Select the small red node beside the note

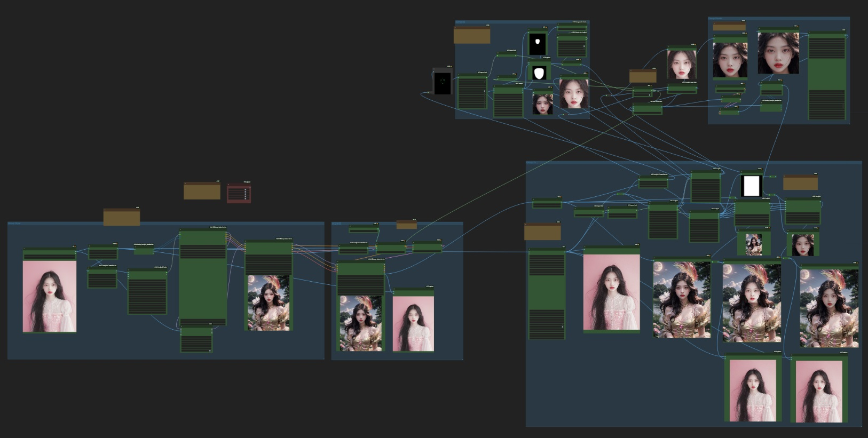point(239,193)
